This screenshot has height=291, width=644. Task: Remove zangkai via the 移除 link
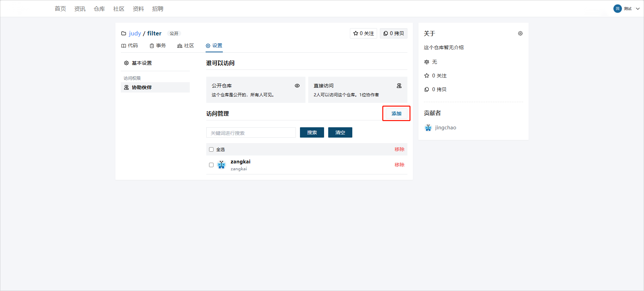399,165
